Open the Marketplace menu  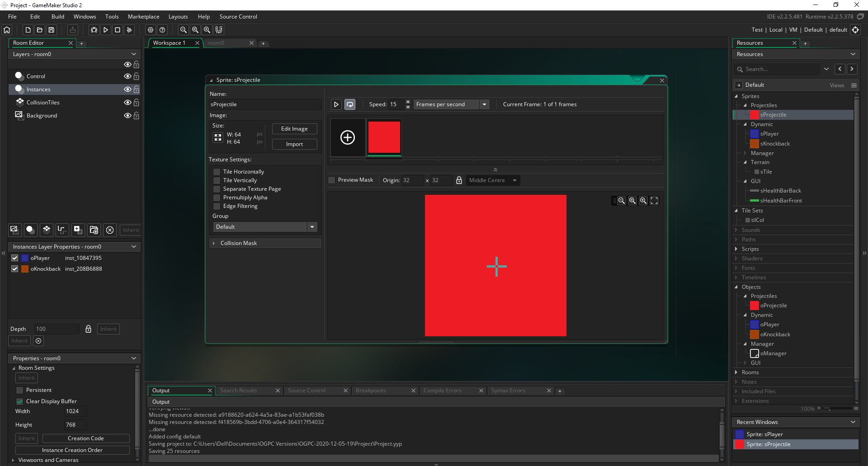143,17
